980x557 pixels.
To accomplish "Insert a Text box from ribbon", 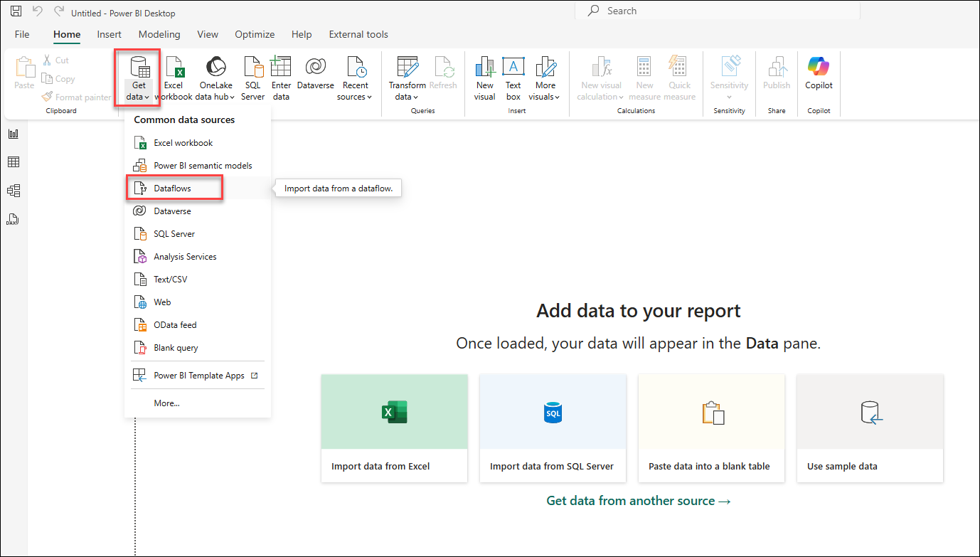I will [513, 79].
